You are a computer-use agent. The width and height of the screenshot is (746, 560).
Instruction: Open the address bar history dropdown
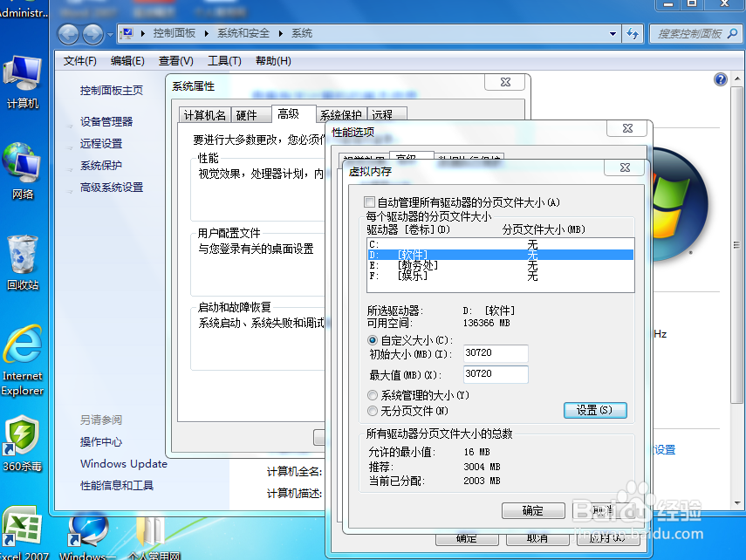(x=613, y=33)
